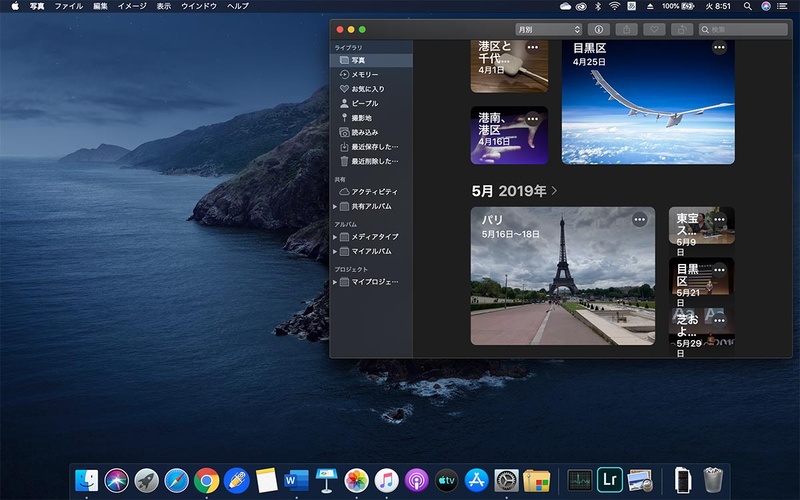
Task: Open 最近削除した項目 in the sidebar
Action: click(x=371, y=161)
